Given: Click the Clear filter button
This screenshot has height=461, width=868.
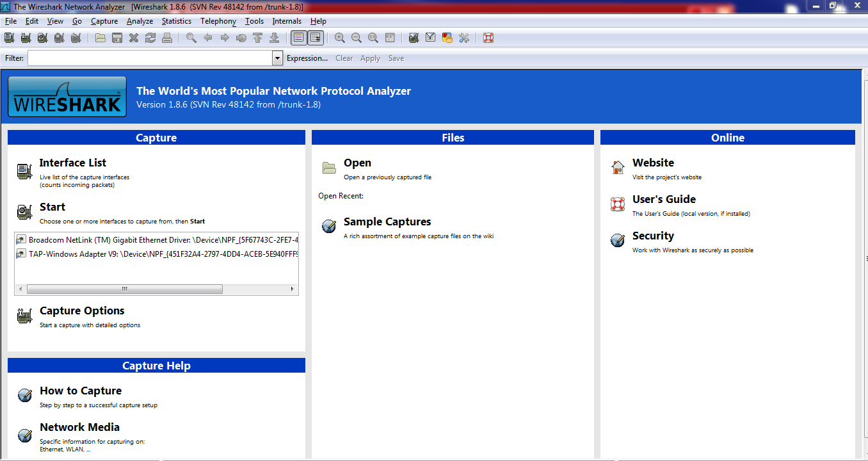Looking at the screenshot, I should point(344,58).
